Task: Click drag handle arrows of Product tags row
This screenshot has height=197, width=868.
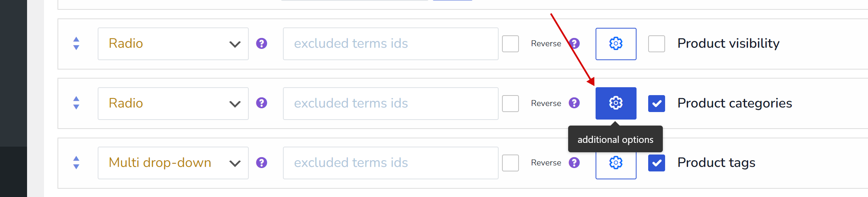Action: [x=76, y=163]
